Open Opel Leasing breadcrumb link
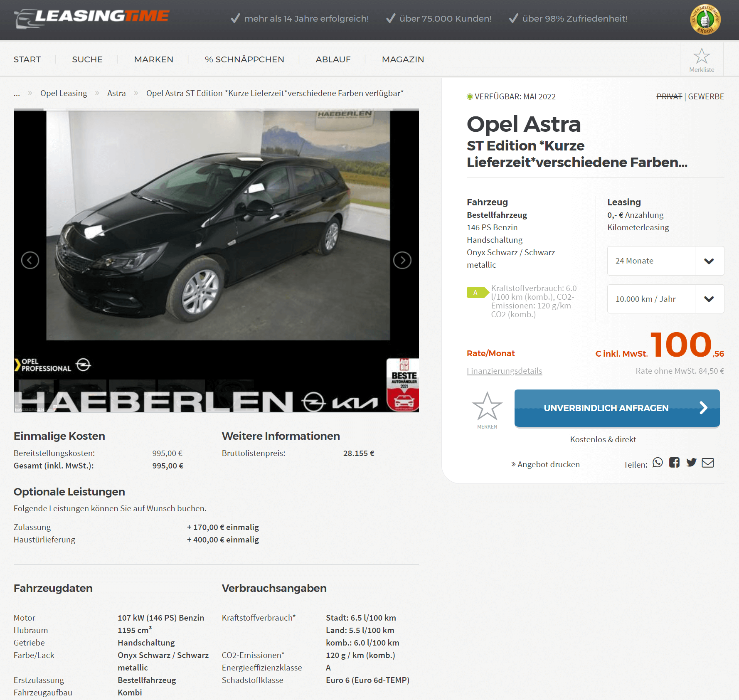The width and height of the screenshot is (739, 700). click(x=64, y=93)
